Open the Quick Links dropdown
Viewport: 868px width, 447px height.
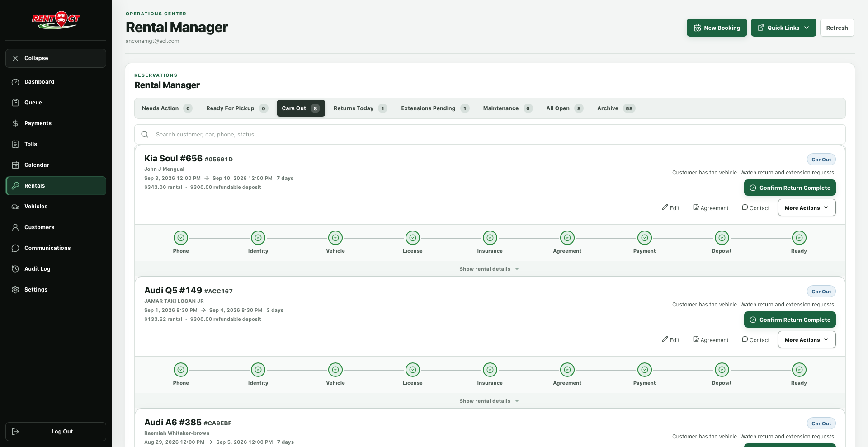click(783, 28)
